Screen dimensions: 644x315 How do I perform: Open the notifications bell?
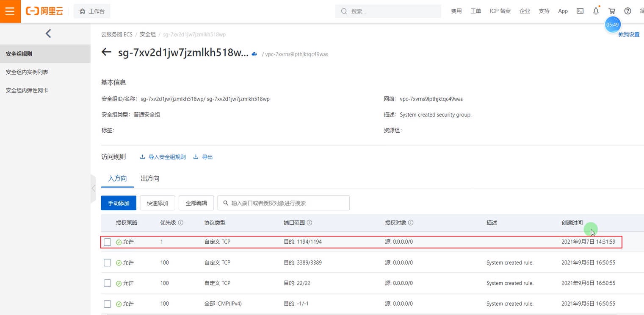pos(596,11)
